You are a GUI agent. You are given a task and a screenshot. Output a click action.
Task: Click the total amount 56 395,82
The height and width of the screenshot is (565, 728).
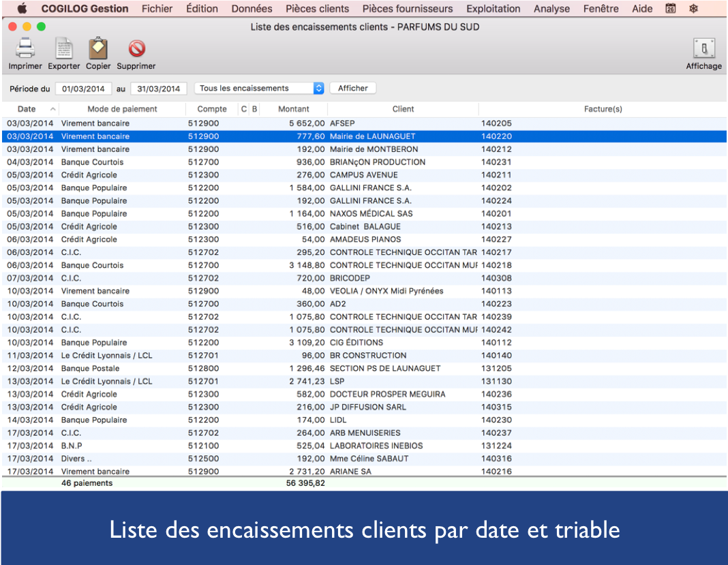(305, 483)
